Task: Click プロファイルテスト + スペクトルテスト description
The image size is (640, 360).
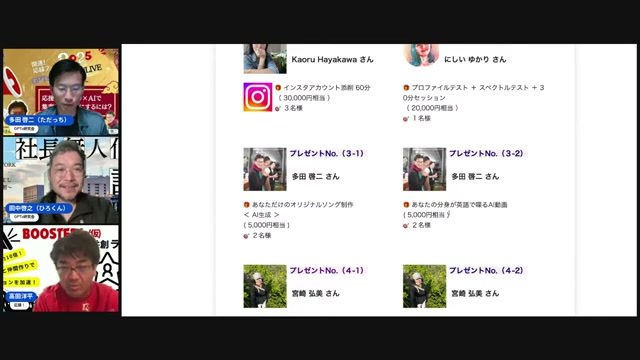Action: [473, 93]
